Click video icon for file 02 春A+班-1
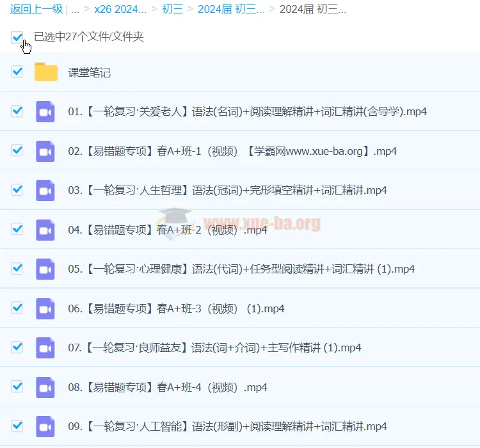The width and height of the screenshot is (480, 448). 45,151
